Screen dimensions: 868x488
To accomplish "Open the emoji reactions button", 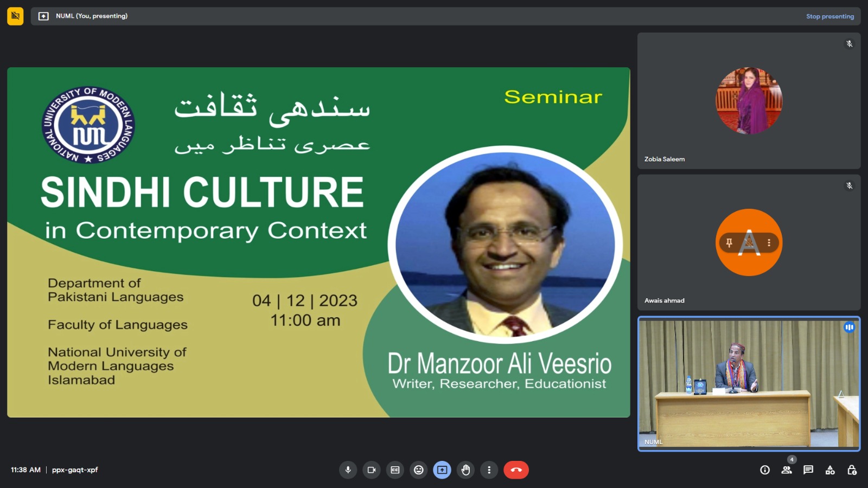I will click(419, 470).
